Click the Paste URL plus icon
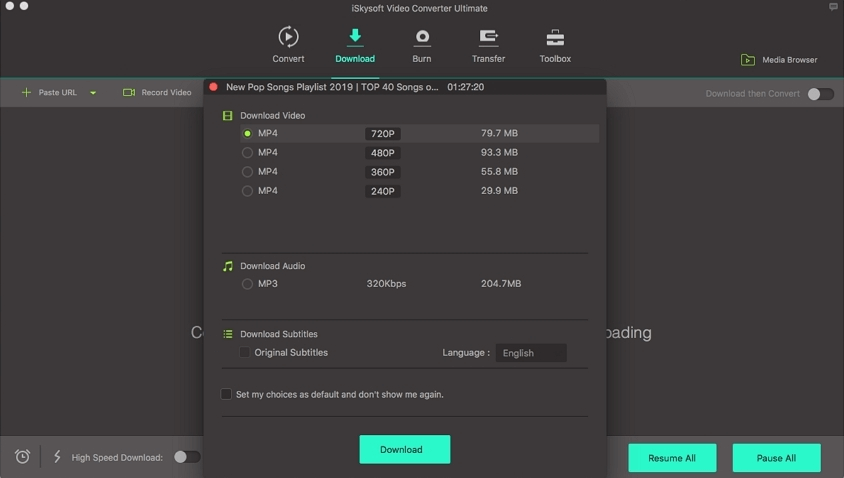The image size is (844, 478). [x=26, y=93]
